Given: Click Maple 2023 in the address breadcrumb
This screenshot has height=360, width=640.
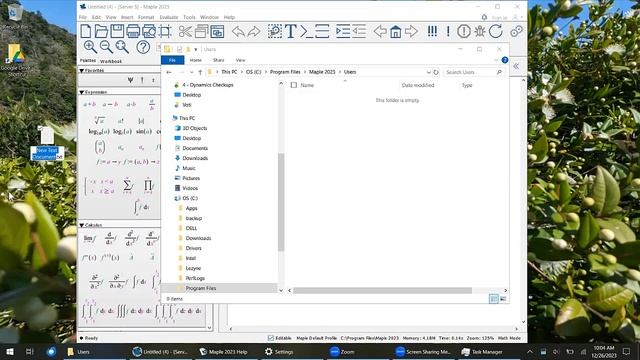Looking at the screenshot, I should [322, 72].
